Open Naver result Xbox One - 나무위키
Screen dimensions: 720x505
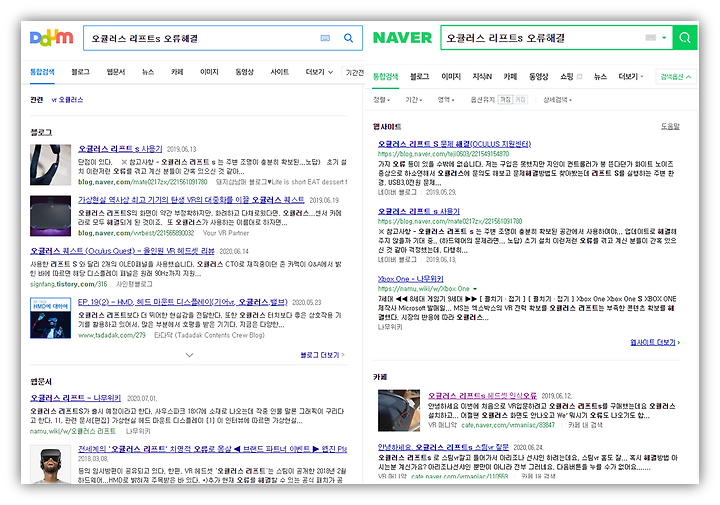(x=411, y=279)
